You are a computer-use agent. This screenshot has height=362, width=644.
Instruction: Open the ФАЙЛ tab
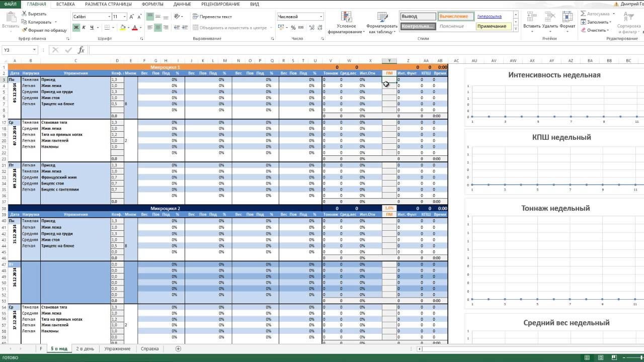(10, 4)
